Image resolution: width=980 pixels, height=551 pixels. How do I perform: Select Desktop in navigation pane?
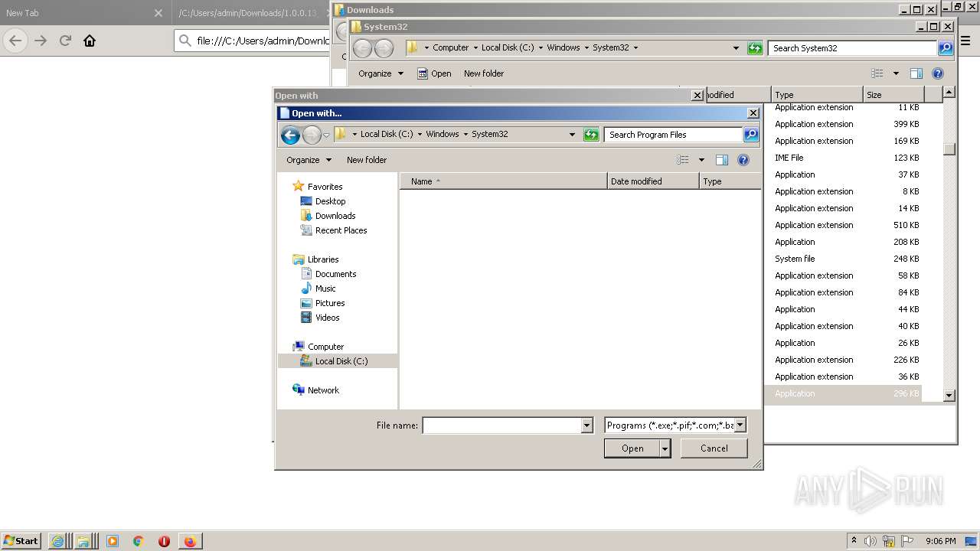tap(330, 201)
